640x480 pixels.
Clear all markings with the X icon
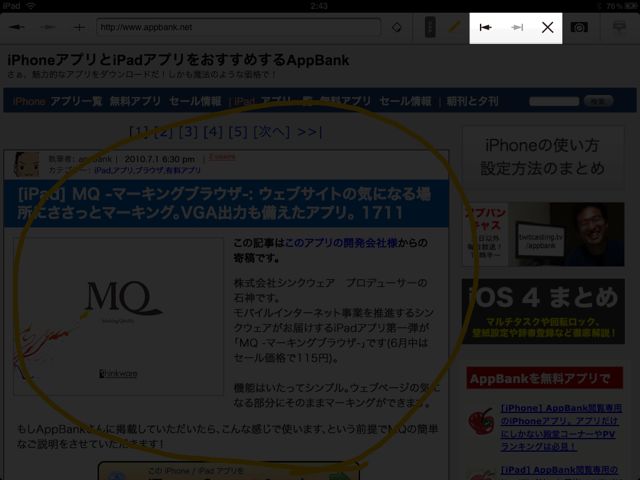pos(547,27)
